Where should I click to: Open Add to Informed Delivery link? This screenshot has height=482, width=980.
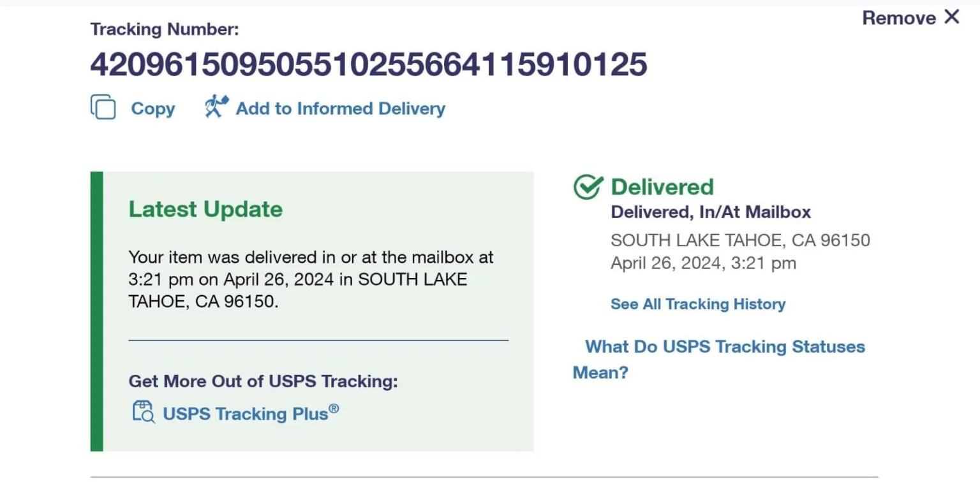pyautogui.click(x=340, y=108)
